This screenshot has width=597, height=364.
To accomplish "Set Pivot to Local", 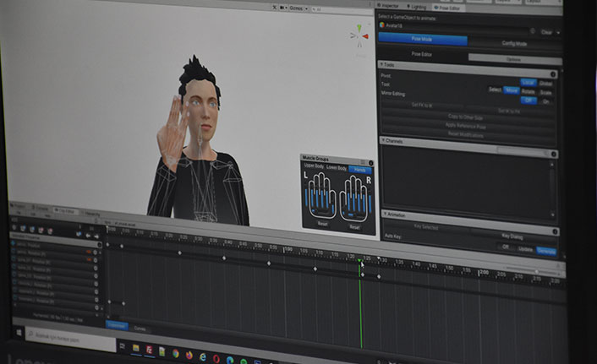I will coord(528,82).
